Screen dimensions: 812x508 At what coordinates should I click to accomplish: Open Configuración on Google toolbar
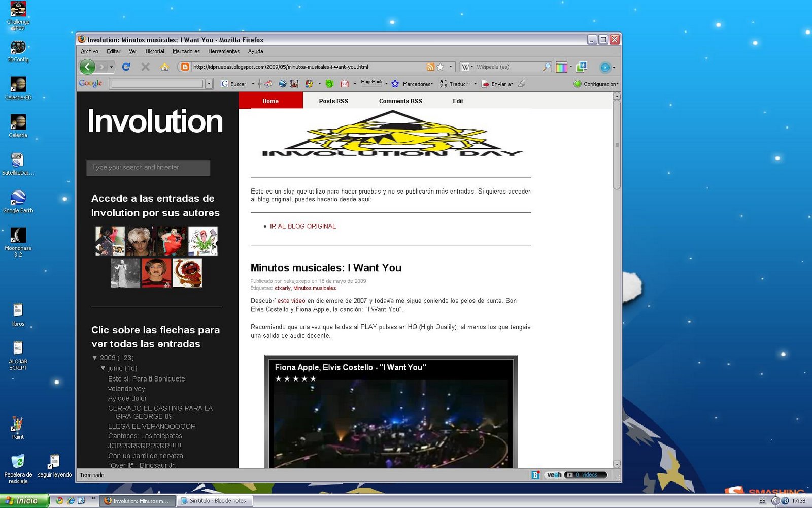click(596, 84)
